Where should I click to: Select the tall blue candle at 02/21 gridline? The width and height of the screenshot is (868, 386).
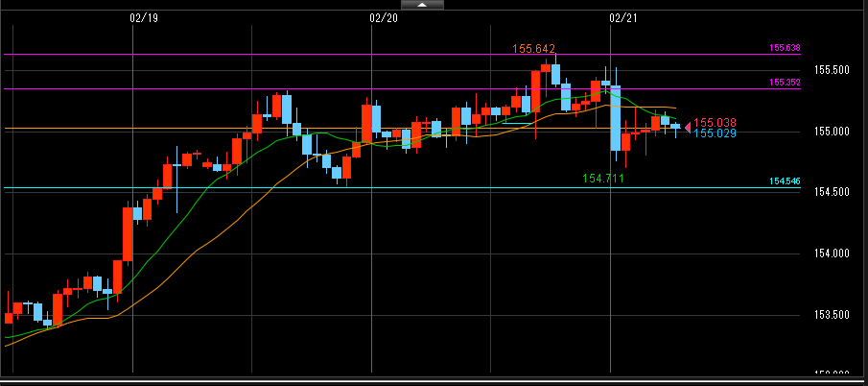click(x=616, y=120)
